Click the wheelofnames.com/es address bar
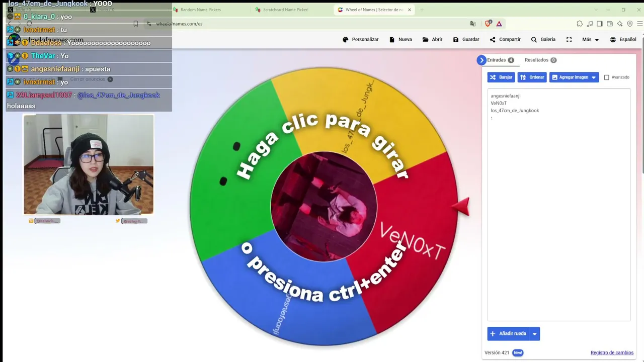 pyautogui.click(x=179, y=24)
